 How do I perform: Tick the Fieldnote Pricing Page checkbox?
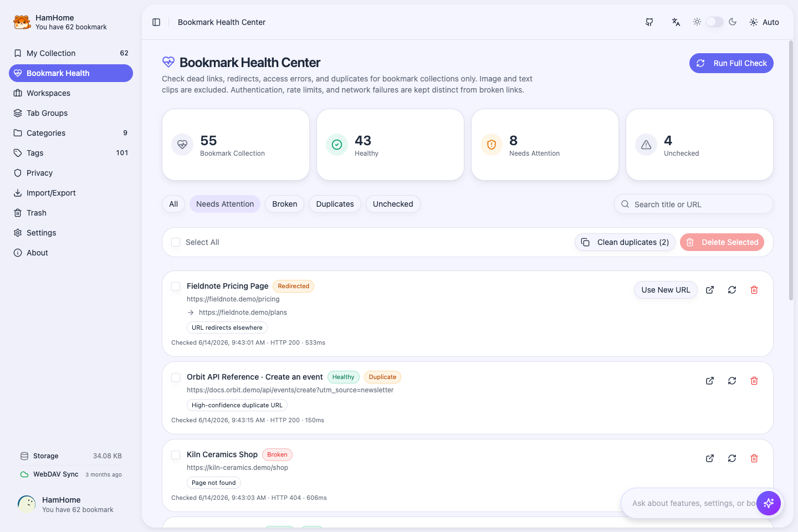coord(176,287)
